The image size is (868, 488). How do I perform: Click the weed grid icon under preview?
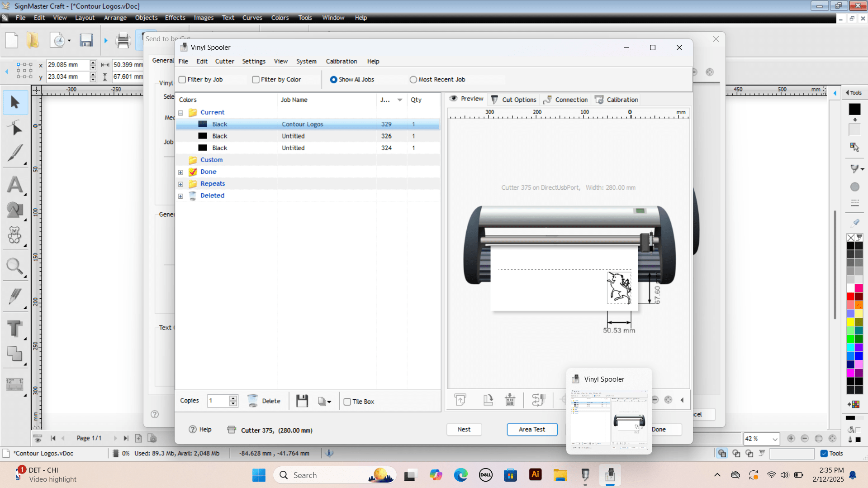pyautogui.click(x=510, y=400)
